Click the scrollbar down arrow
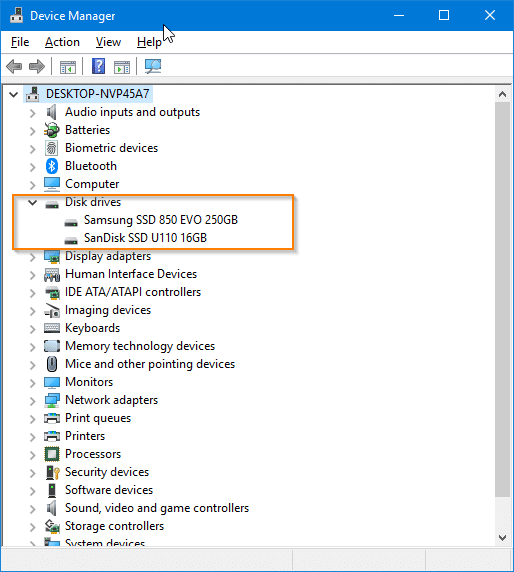 (x=502, y=538)
